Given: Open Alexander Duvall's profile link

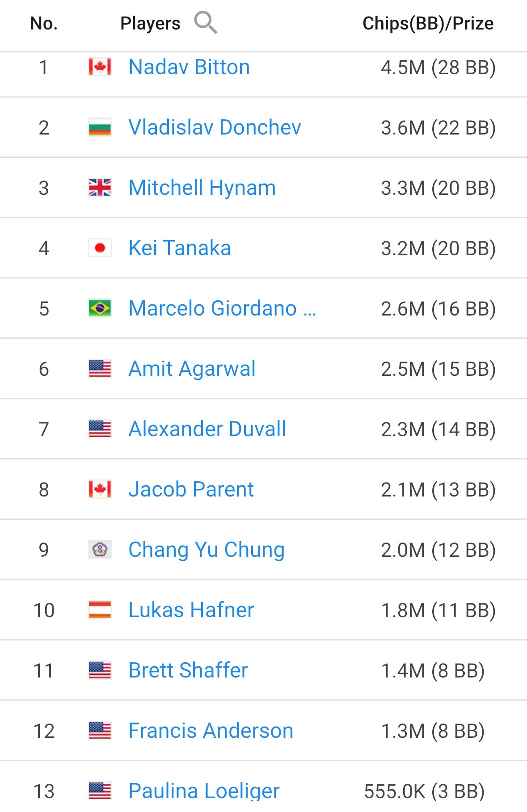Looking at the screenshot, I should [x=207, y=429].
